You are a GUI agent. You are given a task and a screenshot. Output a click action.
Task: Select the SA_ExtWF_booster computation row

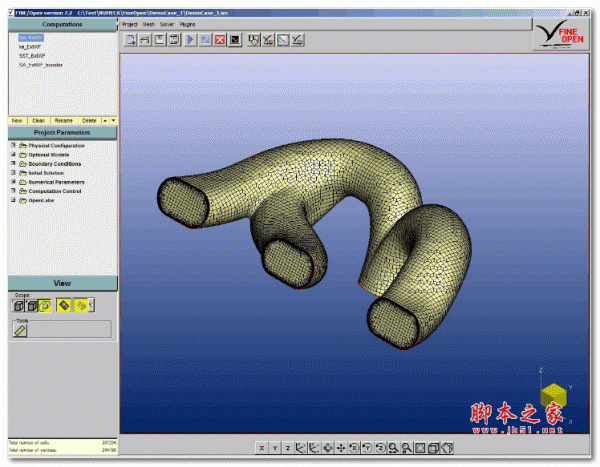(41, 65)
